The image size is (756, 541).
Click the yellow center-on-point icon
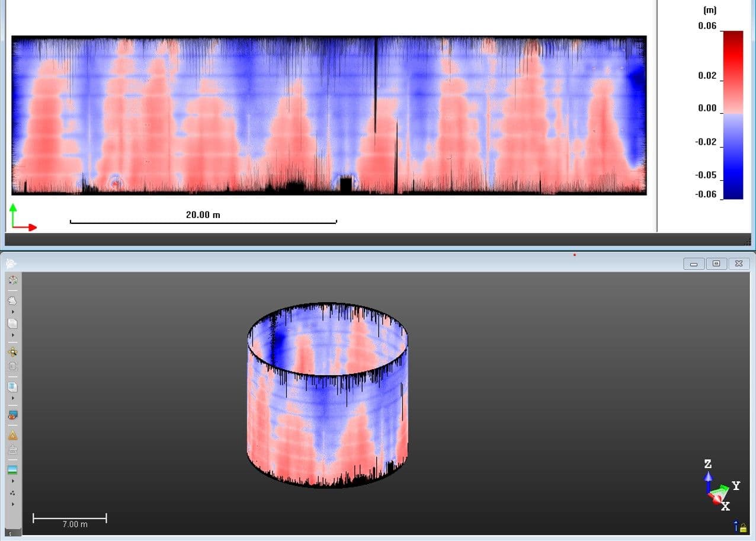tap(12, 351)
